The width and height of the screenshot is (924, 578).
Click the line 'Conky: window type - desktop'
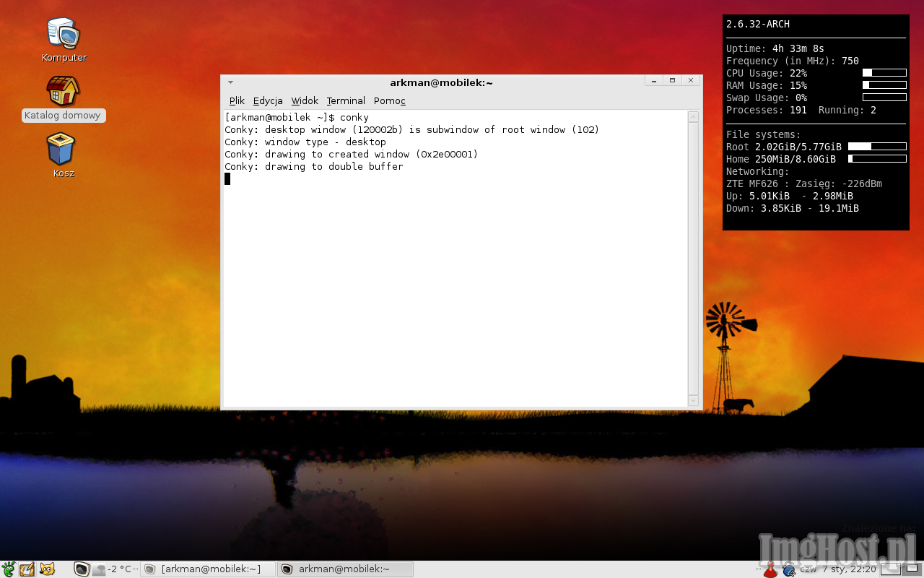pos(305,142)
